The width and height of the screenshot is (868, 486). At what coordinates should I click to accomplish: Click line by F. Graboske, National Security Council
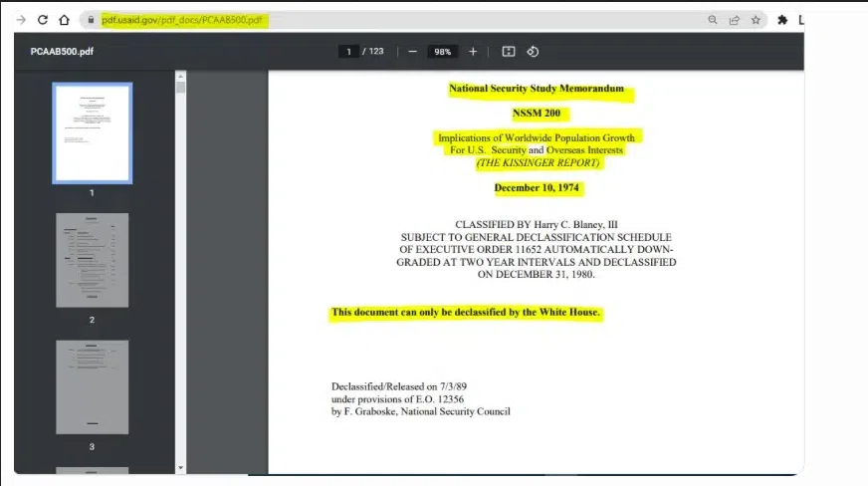point(421,411)
